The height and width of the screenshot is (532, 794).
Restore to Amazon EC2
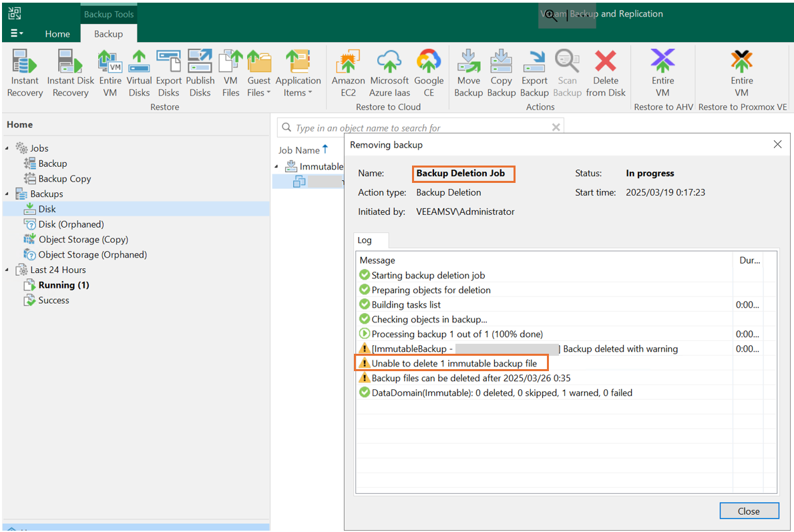pyautogui.click(x=348, y=73)
